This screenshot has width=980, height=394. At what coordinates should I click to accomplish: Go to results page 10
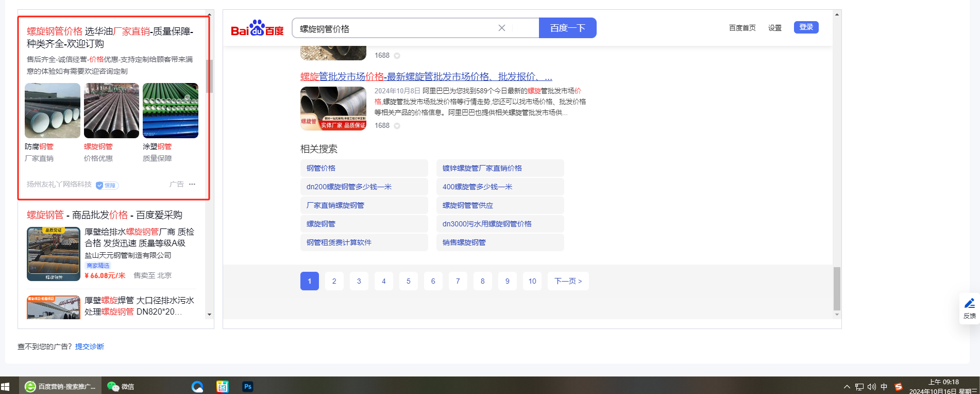[x=532, y=281]
